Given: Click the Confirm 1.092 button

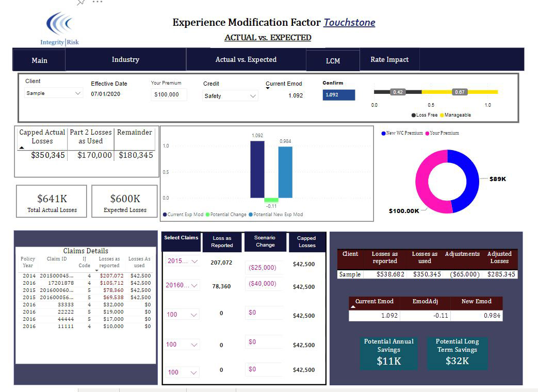Looking at the screenshot, I should tap(339, 95).
